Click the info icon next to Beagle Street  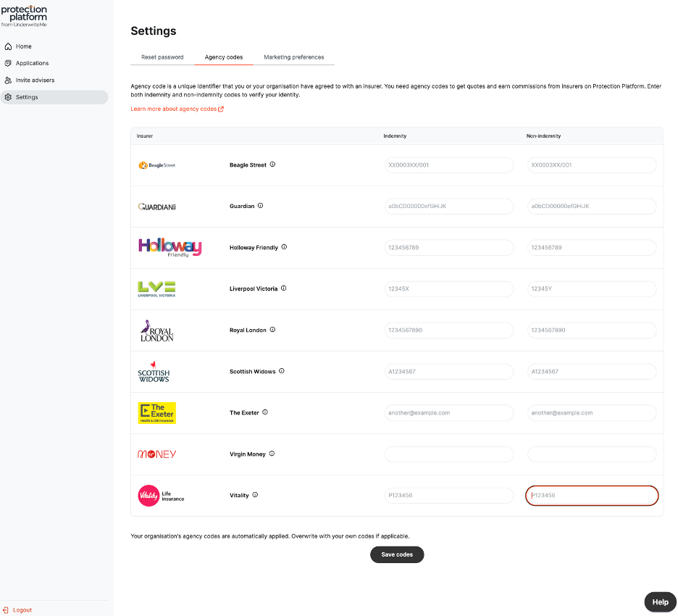[272, 165]
